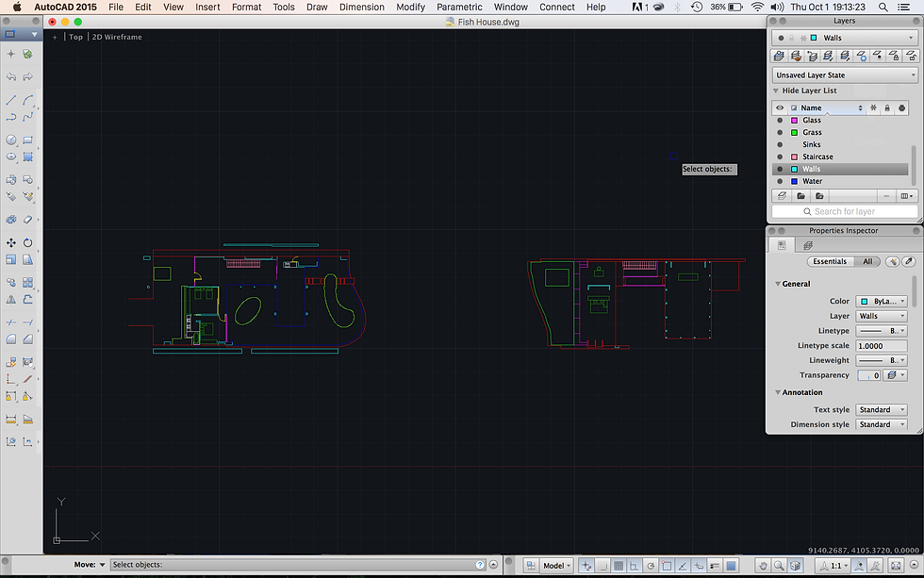Click Search for layer field

tap(845, 211)
